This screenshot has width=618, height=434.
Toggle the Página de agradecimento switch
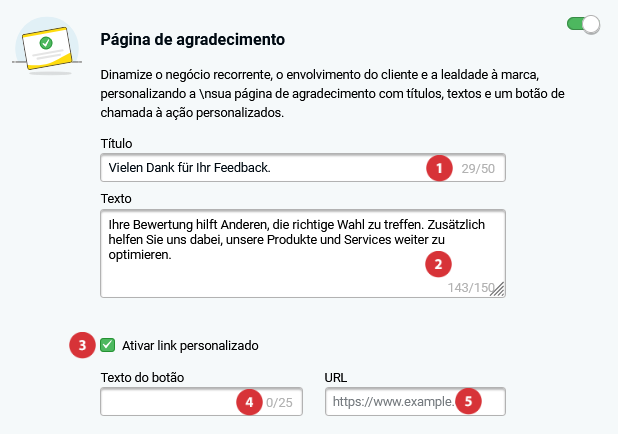(x=583, y=24)
